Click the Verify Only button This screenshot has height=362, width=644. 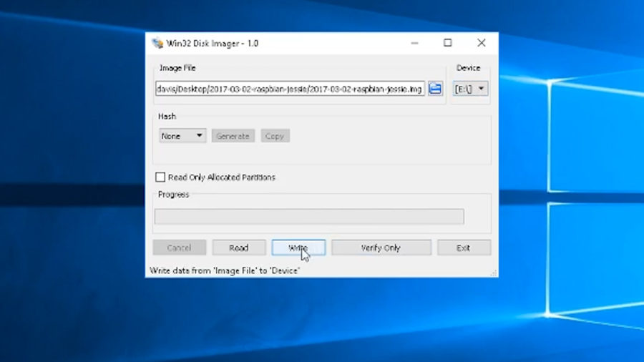tap(381, 248)
